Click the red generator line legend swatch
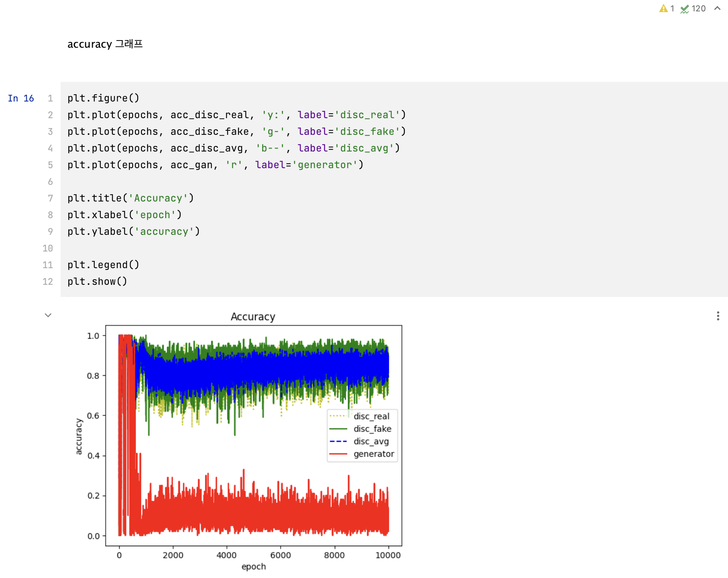Image resolution: width=728 pixels, height=578 pixels. [338, 454]
